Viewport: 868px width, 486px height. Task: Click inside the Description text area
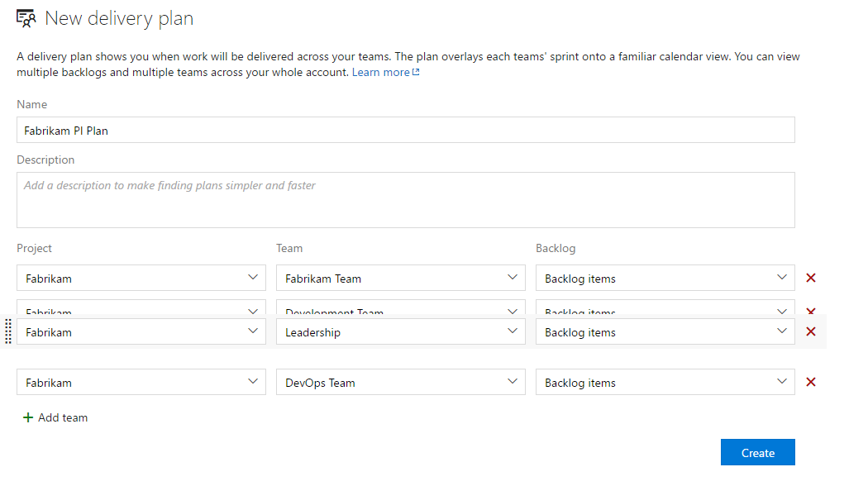tap(405, 198)
